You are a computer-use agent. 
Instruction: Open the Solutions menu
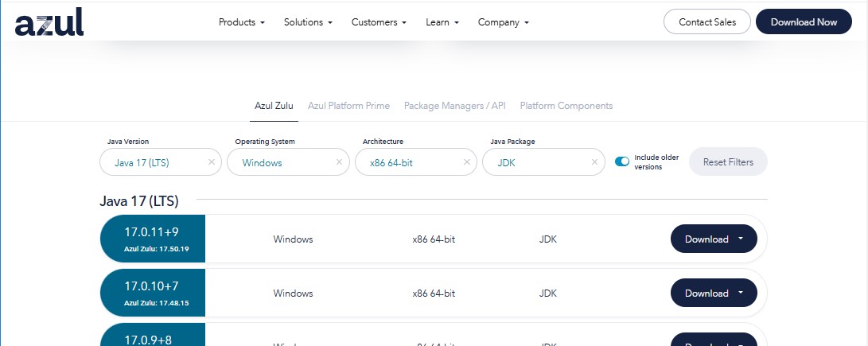click(308, 22)
